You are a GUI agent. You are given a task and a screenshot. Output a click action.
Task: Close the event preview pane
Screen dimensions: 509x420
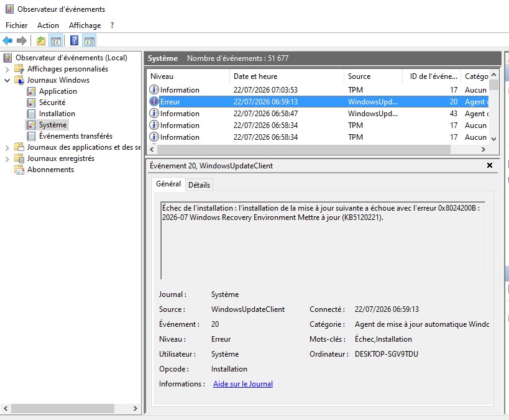point(490,165)
